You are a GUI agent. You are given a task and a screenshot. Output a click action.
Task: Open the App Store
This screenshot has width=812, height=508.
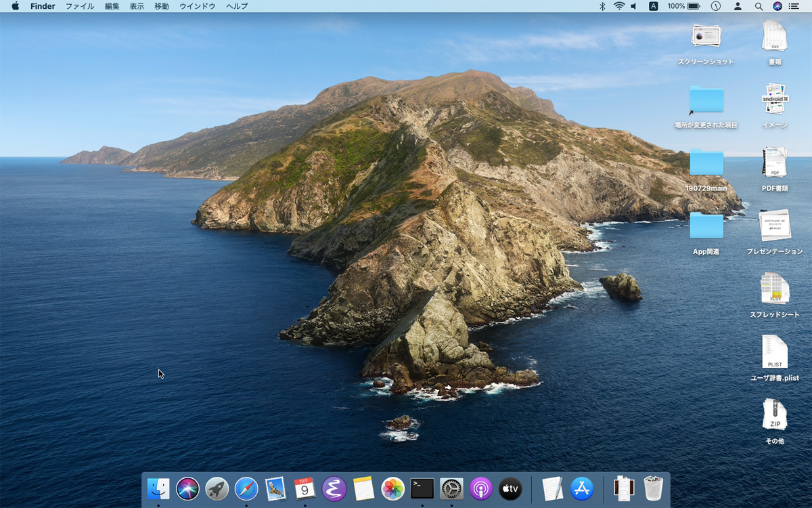pyautogui.click(x=581, y=488)
